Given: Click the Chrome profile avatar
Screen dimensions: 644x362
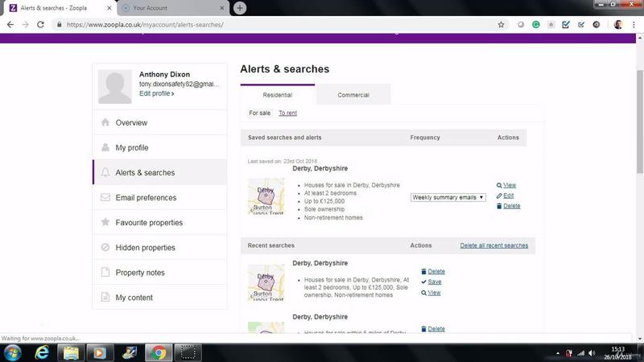Looking at the screenshot, I should pyautogui.click(x=618, y=25).
